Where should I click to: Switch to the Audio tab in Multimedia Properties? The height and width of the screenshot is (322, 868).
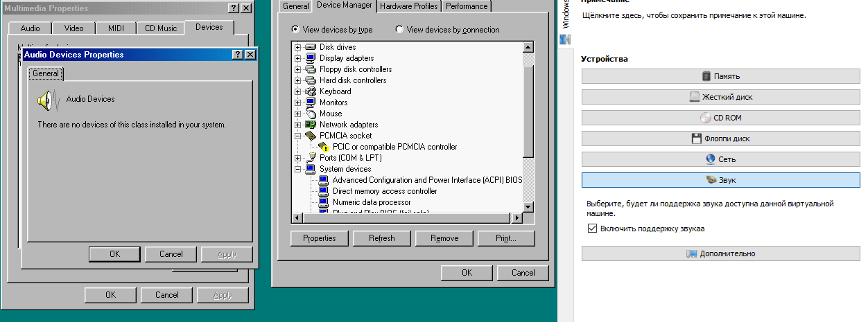(31, 28)
